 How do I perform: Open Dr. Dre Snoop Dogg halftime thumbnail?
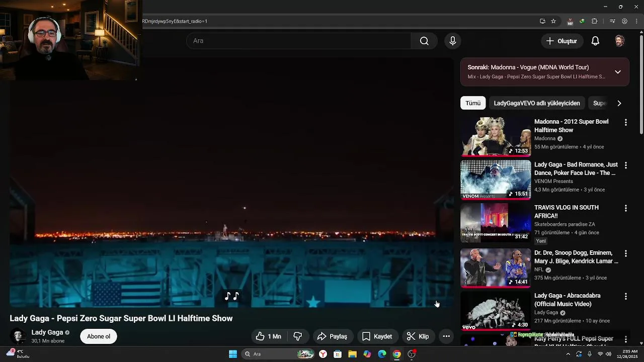[496, 267]
